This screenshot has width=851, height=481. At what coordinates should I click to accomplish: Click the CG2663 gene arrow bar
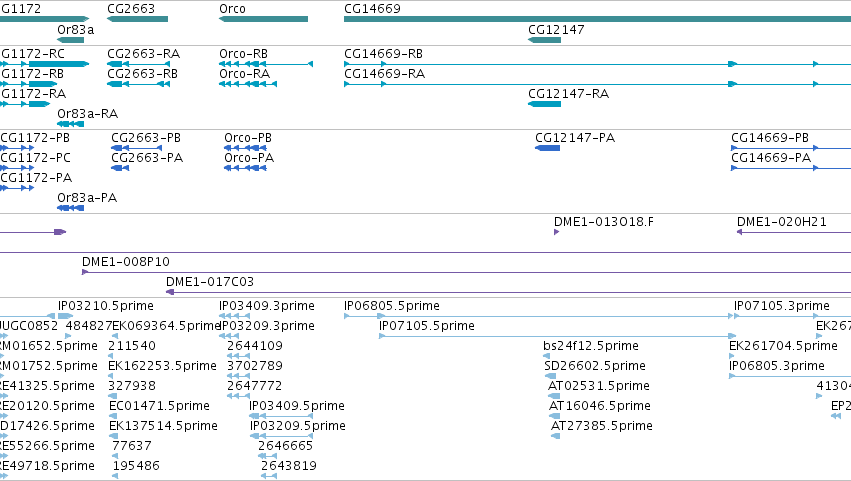(x=137, y=19)
